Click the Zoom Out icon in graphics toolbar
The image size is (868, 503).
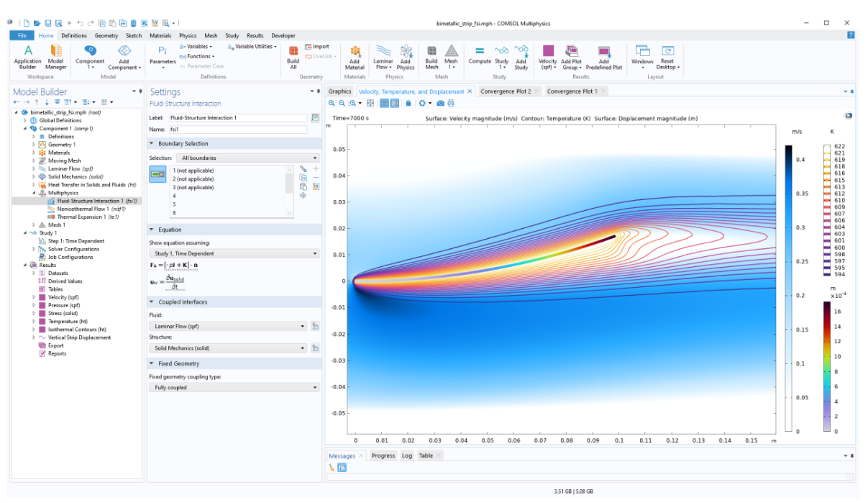342,104
